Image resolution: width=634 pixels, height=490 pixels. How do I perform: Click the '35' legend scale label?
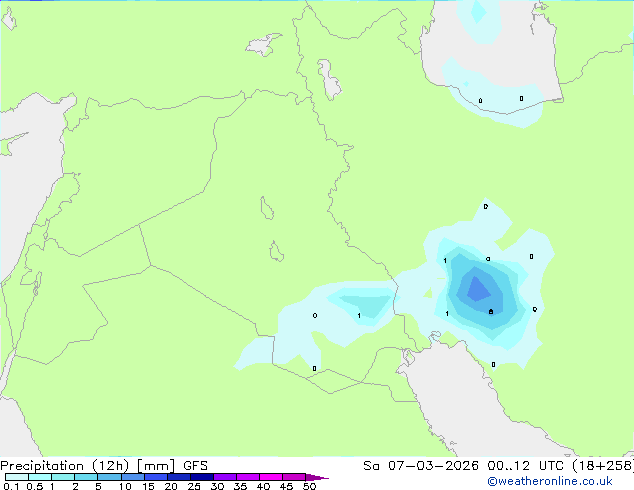pos(240,486)
